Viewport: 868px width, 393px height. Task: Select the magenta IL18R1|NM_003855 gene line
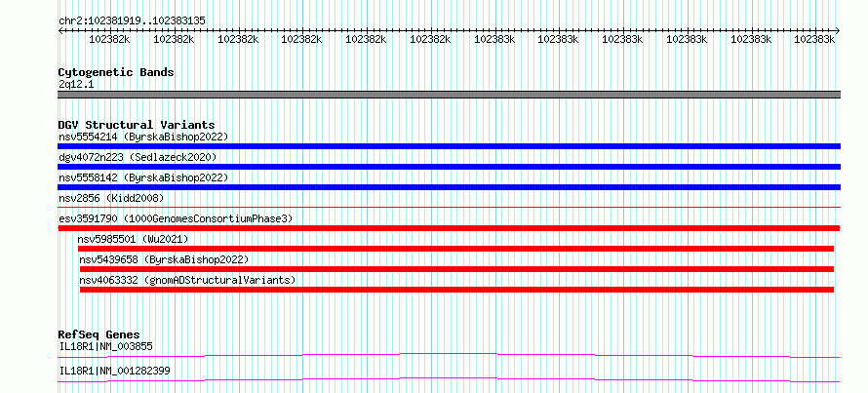[449, 355]
